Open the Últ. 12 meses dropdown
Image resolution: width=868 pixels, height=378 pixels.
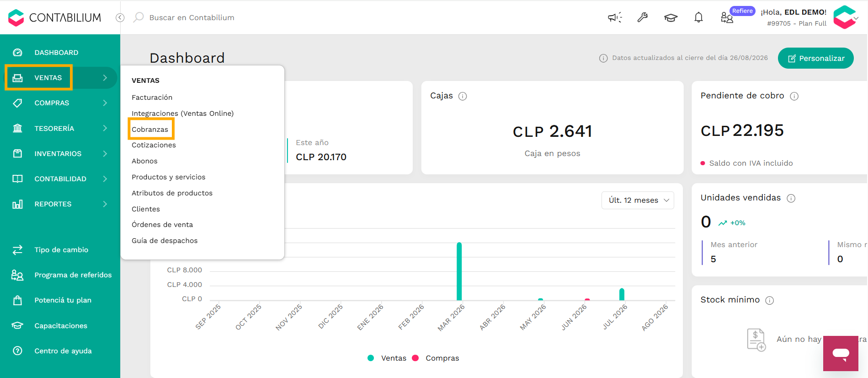(638, 200)
